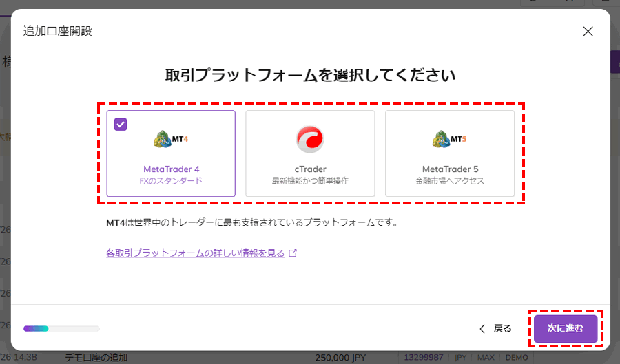Click the back chevron arrow icon

click(x=482, y=329)
